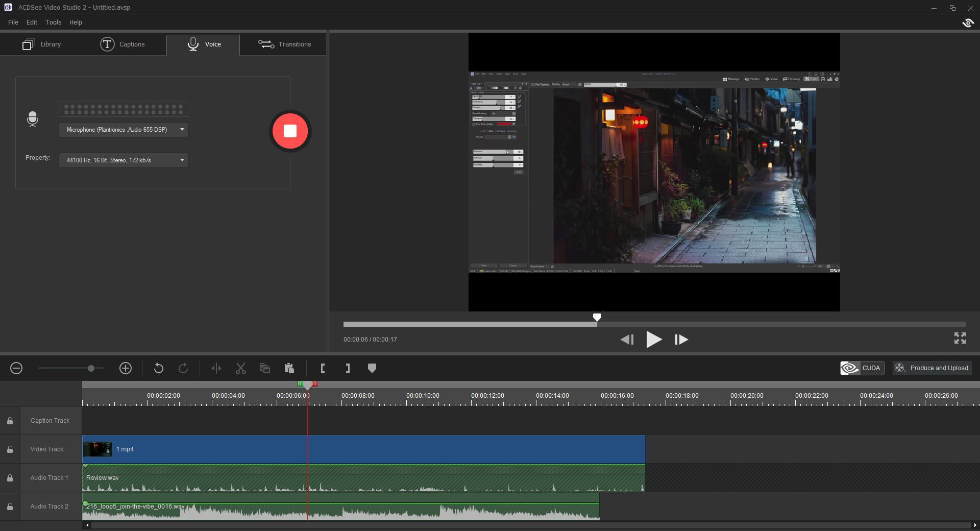The width and height of the screenshot is (980, 531).
Task: Set selection start bracket marker
Action: (323, 368)
